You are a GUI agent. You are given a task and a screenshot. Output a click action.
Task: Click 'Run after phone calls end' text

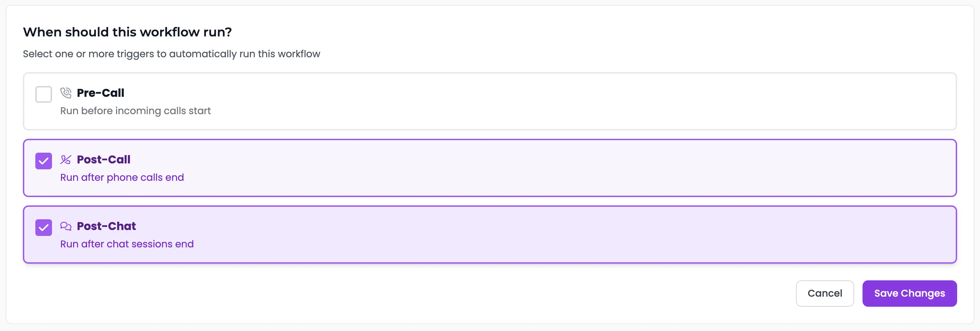click(122, 178)
